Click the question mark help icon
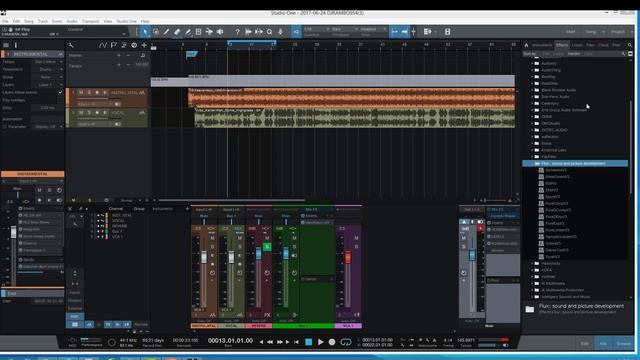Viewport: 640px width, 360px height. coord(237,31)
